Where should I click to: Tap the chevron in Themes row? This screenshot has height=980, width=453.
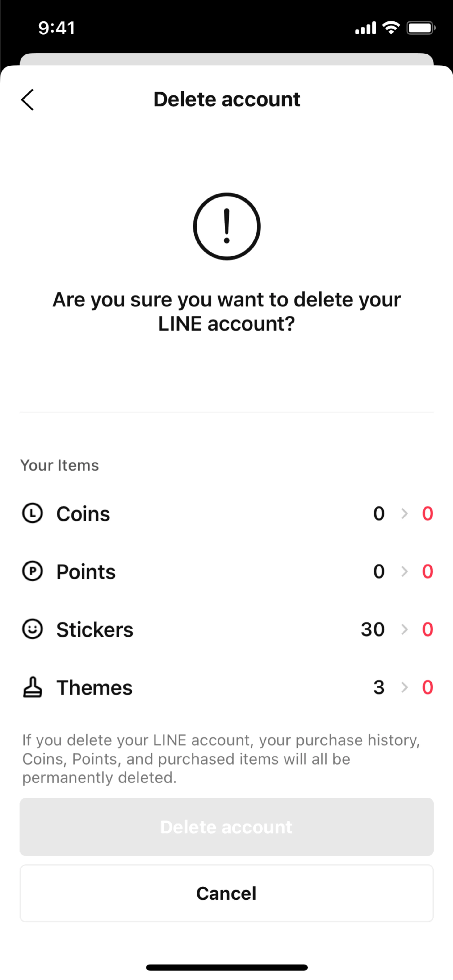tap(405, 687)
